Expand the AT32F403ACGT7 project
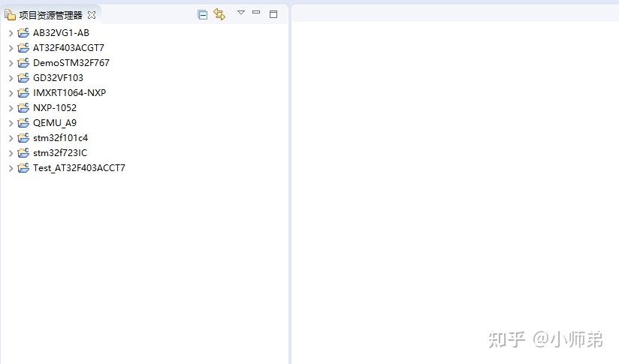Screen dimensions: 619x364 pyautogui.click(x=11, y=48)
